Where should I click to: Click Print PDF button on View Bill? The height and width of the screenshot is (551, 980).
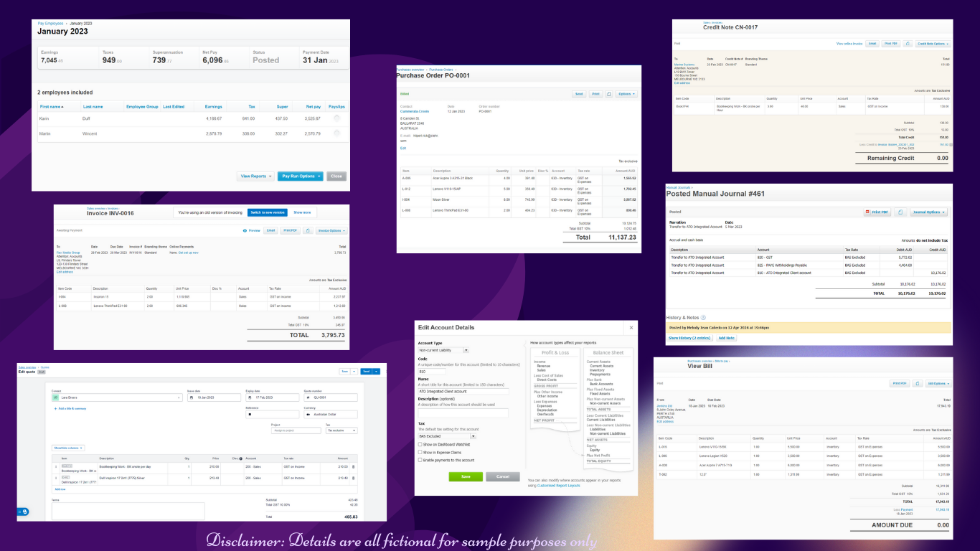pyautogui.click(x=900, y=384)
